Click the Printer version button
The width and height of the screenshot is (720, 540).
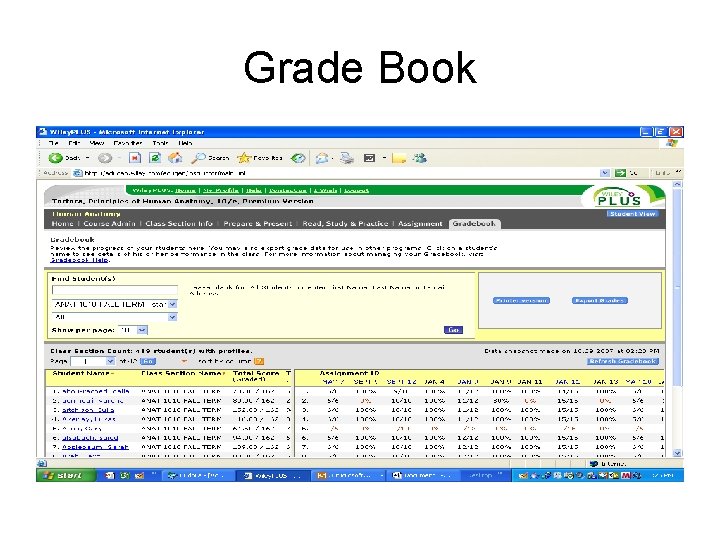tap(521, 300)
